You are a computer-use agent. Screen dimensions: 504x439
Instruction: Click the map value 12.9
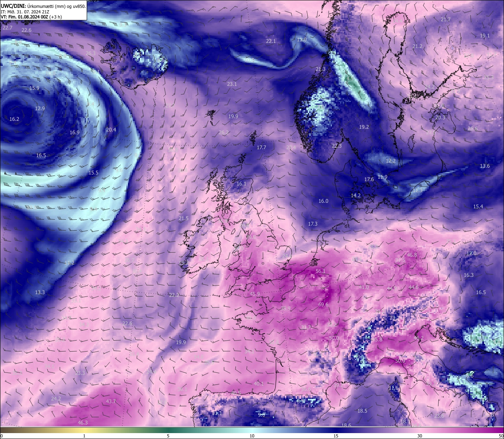click(x=40, y=108)
